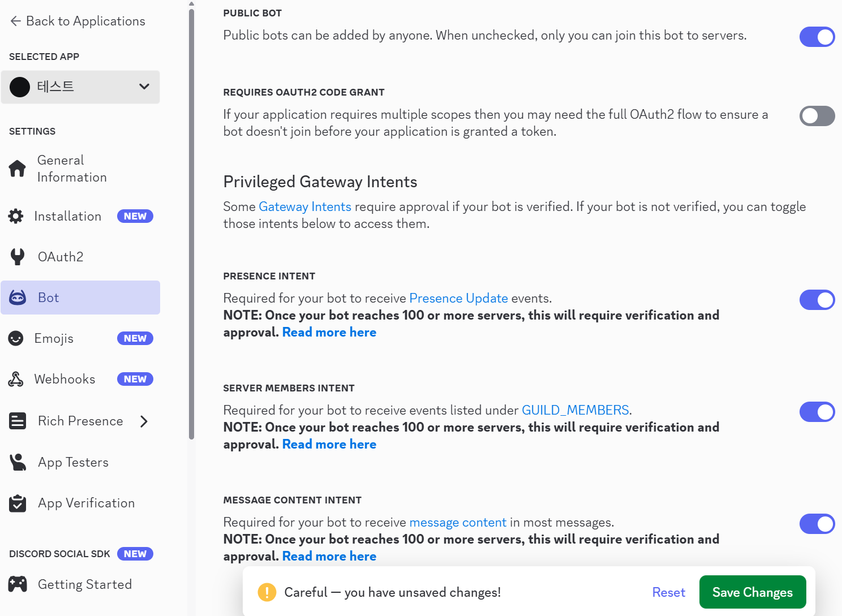Disable the Public Bot toggle
This screenshot has height=616, width=842.
[x=817, y=37]
